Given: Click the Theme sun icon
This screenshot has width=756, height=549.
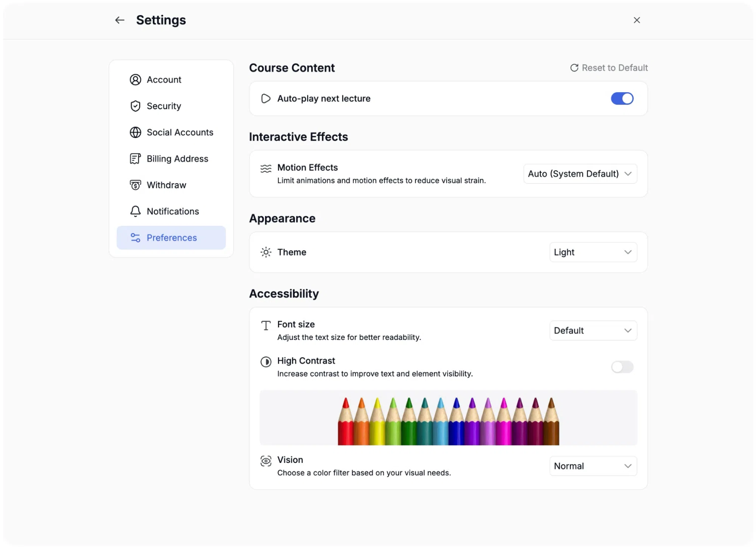Looking at the screenshot, I should click(x=266, y=252).
